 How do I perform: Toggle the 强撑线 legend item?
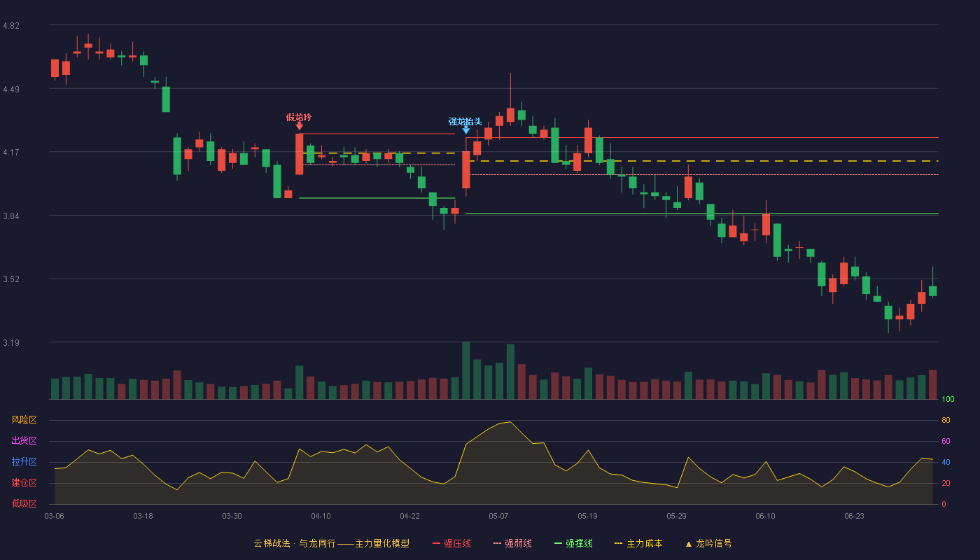pyautogui.click(x=573, y=543)
